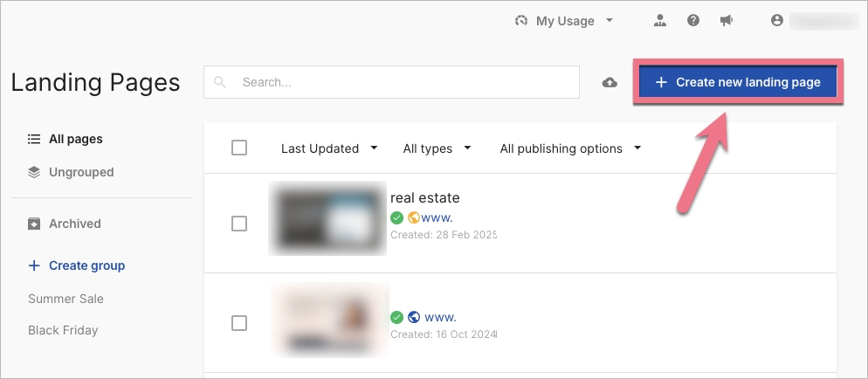Open the help question mark icon

tap(693, 20)
